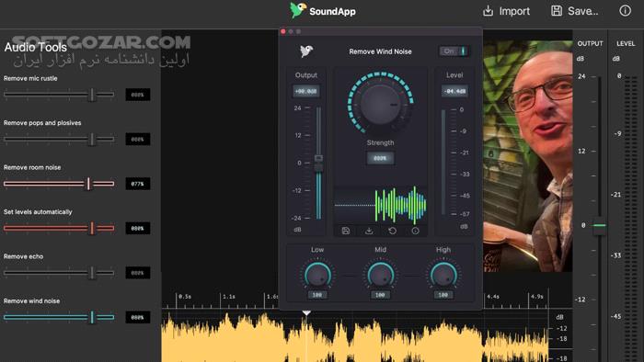Image resolution: width=644 pixels, height=362 pixels.
Task: Click the Remove room noise label
Action: 32,167
